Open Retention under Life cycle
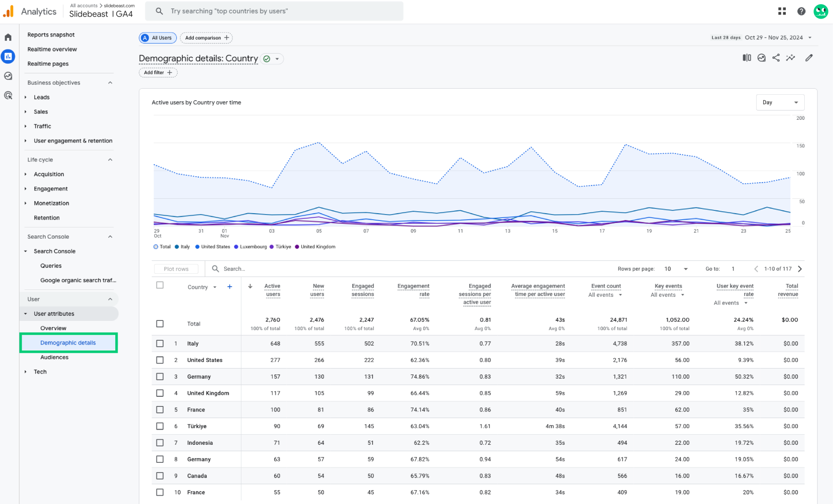The image size is (833, 504). click(x=47, y=218)
